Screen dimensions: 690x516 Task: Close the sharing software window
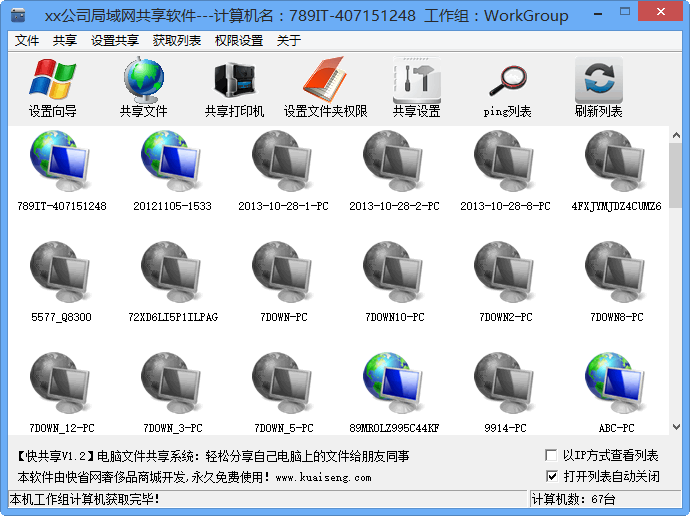tap(661, 11)
